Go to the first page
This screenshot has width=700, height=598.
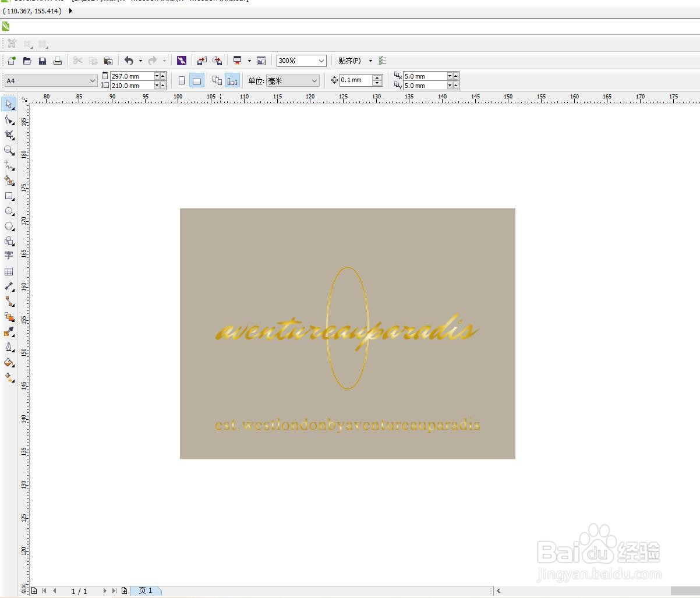44,590
